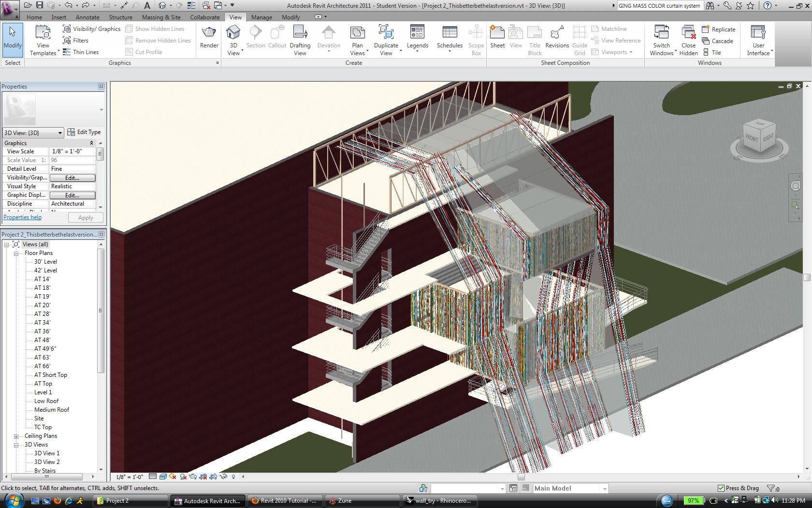
Task: Click Edit button for Visibility/Graphics overrides
Action: pyautogui.click(x=72, y=178)
